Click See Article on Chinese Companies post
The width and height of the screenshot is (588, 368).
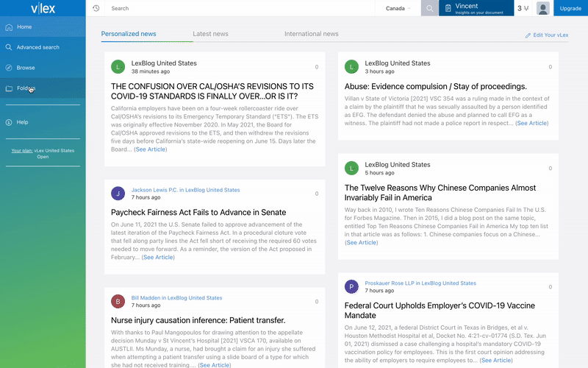(362, 243)
